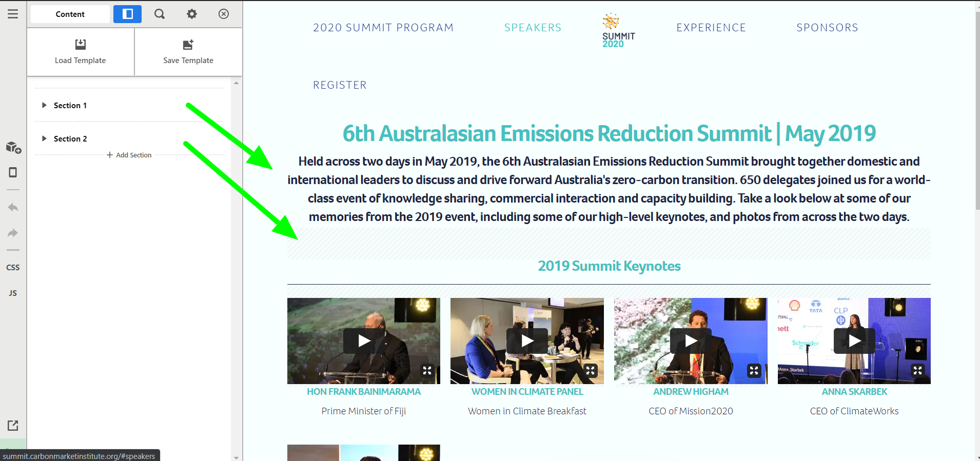Switch to the Content tab
This screenshot has width=980, height=461.
click(x=70, y=14)
